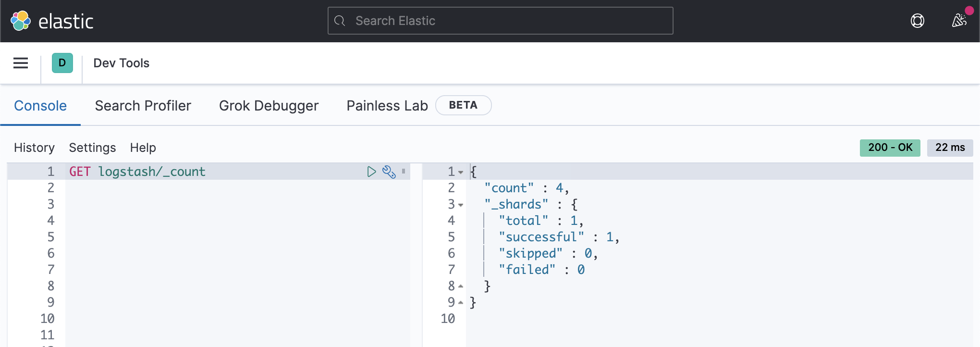Switch to the Console tab
980x347 pixels.
[x=40, y=106]
